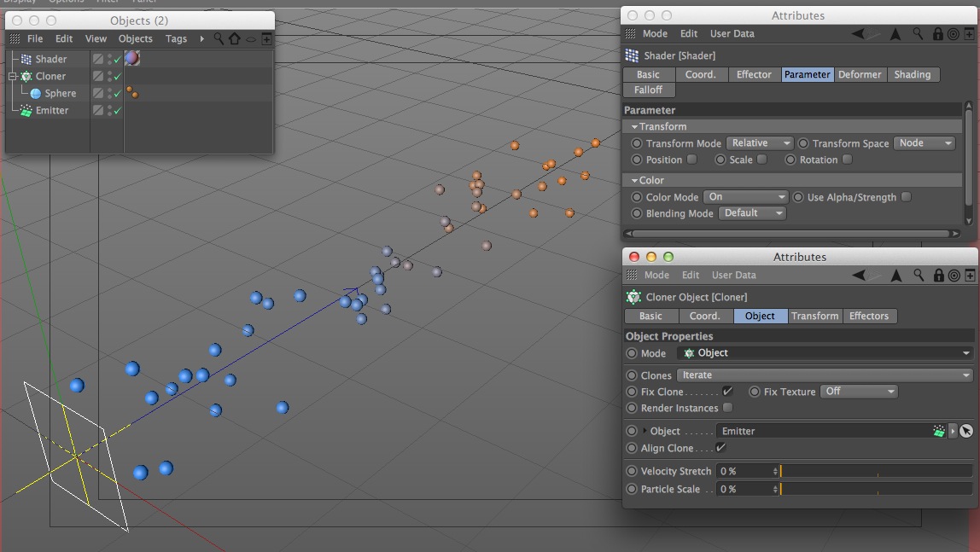Viewport: 980px width, 552px height.
Task: Click the Emitter icon inside the Object link field
Action: (x=939, y=431)
